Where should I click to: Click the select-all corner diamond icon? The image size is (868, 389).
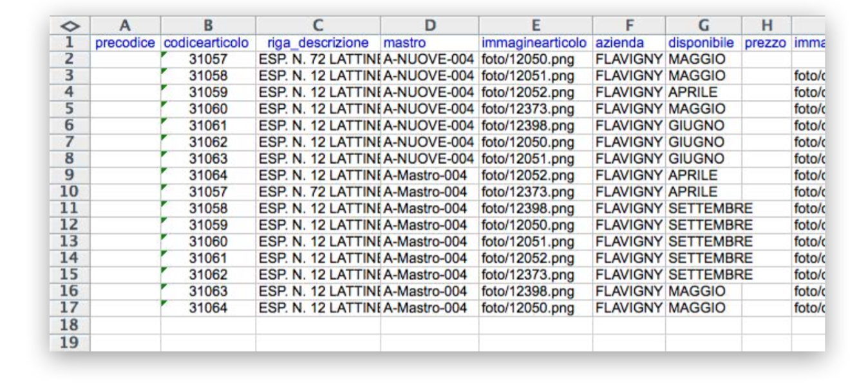click(x=69, y=26)
